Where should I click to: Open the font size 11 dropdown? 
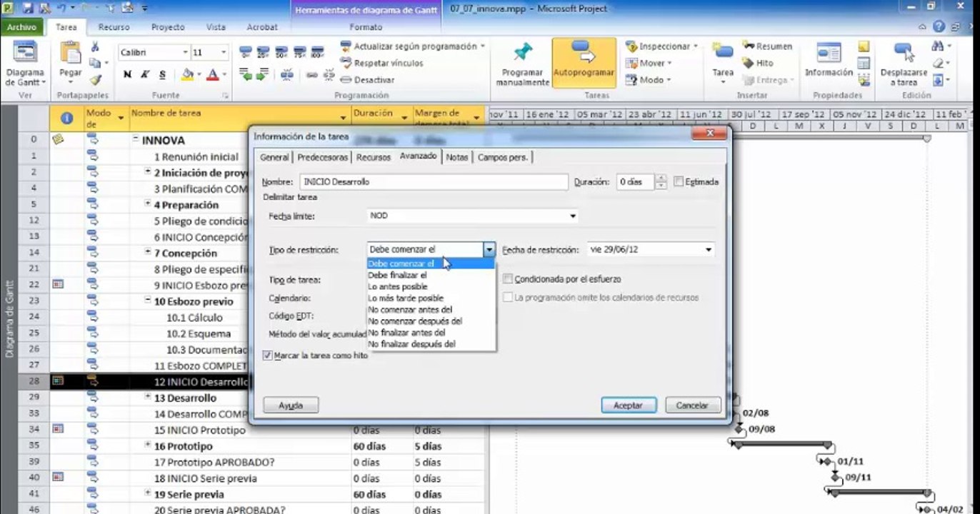coord(224,53)
